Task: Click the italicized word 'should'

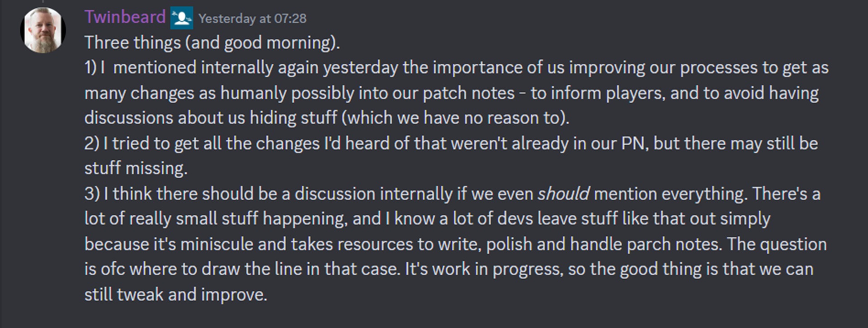Action: click(x=563, y=194)
